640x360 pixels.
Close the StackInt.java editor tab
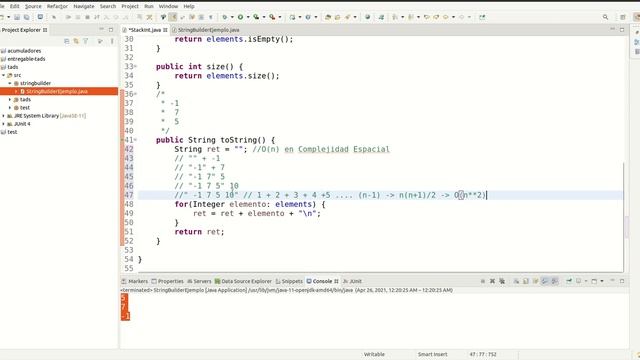click(165, 30)
